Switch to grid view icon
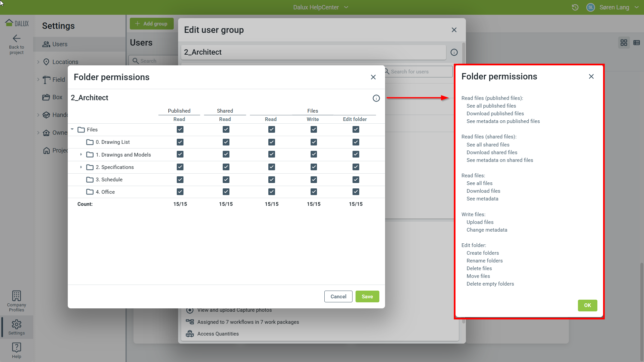Image resolution: width=644 pixels, height=362 pixels. pyautogui.click(x=624, y=43)
